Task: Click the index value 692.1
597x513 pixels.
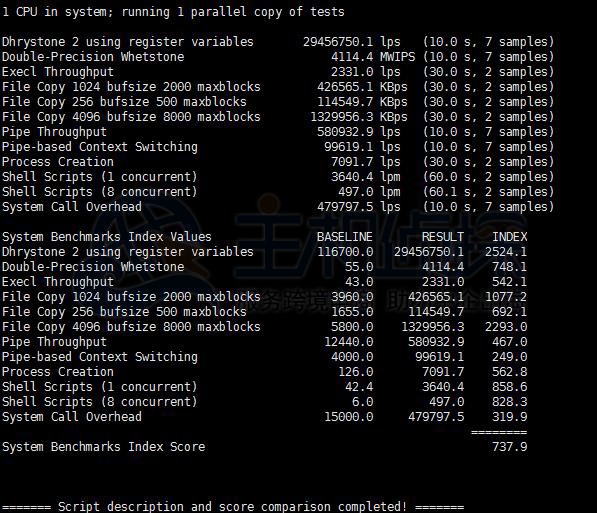Action: (x=510, y=312)
